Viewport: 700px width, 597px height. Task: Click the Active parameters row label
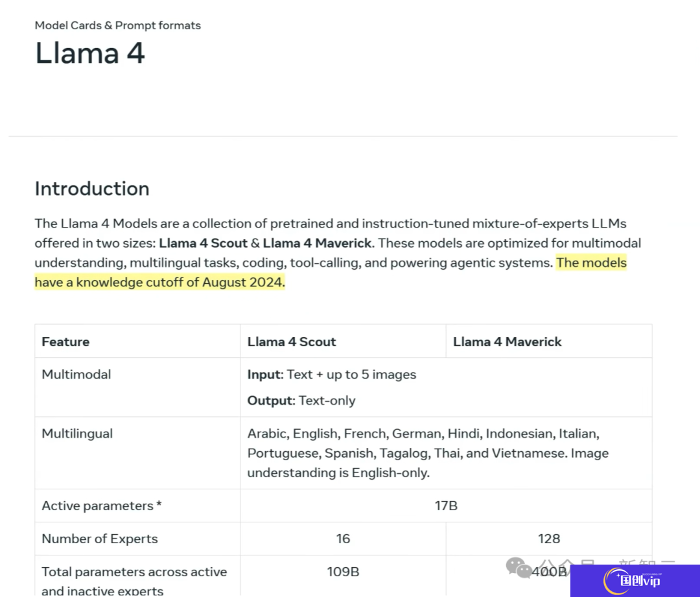[x=101, y=506]
